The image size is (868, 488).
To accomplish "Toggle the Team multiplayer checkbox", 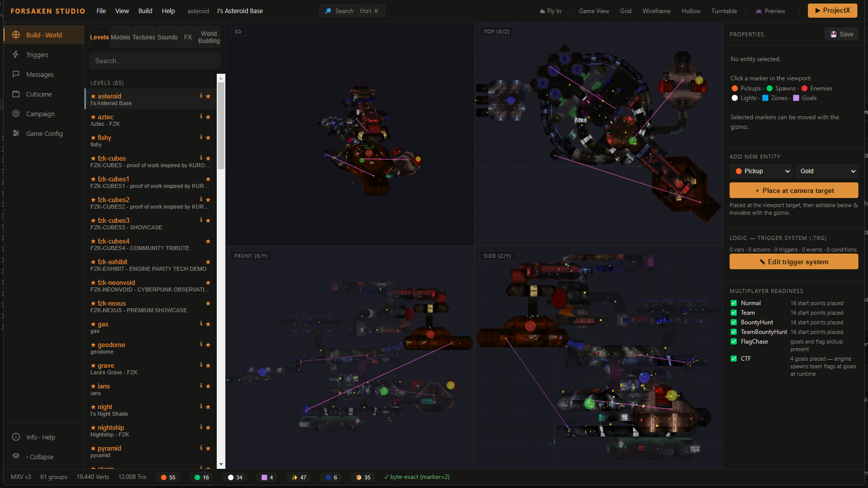I will [x=734, y=313].
